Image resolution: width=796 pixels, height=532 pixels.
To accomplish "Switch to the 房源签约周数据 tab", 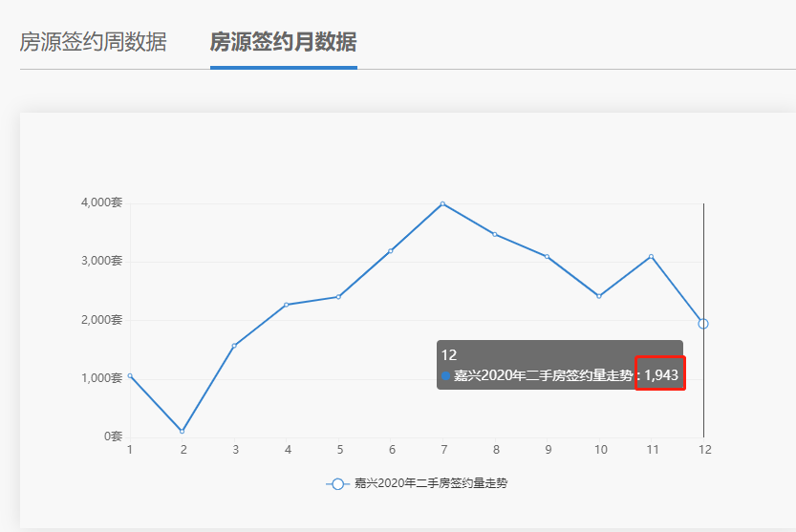I will 93,43.
